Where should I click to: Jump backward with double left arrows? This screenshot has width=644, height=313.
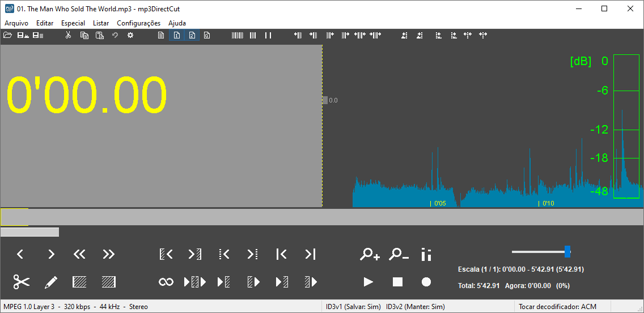(79, 254)
